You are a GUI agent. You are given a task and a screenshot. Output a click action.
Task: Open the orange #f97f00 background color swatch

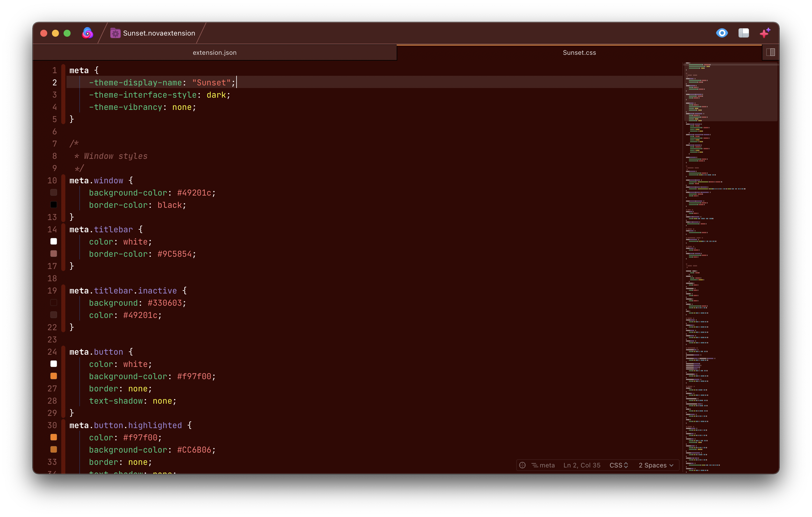54,376
